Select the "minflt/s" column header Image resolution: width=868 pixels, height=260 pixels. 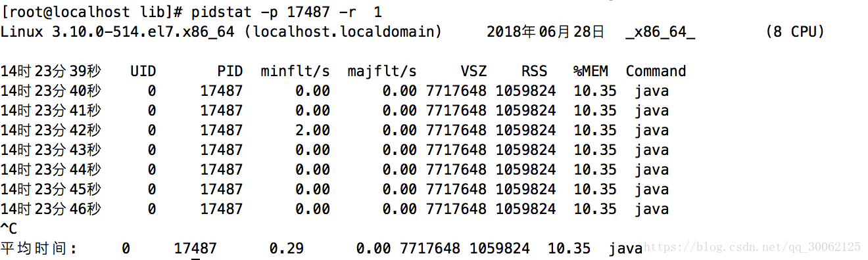click(x=295, y=71)
